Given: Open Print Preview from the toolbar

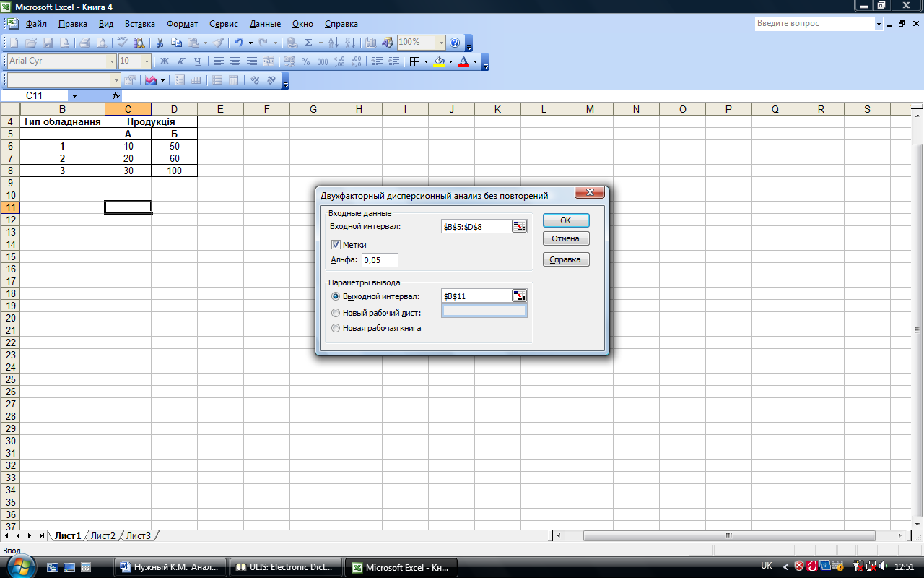Looking at the screenshot, I should click(101, 43).
